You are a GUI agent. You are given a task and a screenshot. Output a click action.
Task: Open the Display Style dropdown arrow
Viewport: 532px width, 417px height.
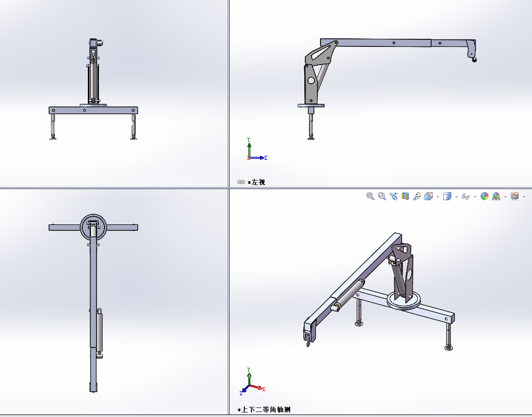tap(456, 197)
